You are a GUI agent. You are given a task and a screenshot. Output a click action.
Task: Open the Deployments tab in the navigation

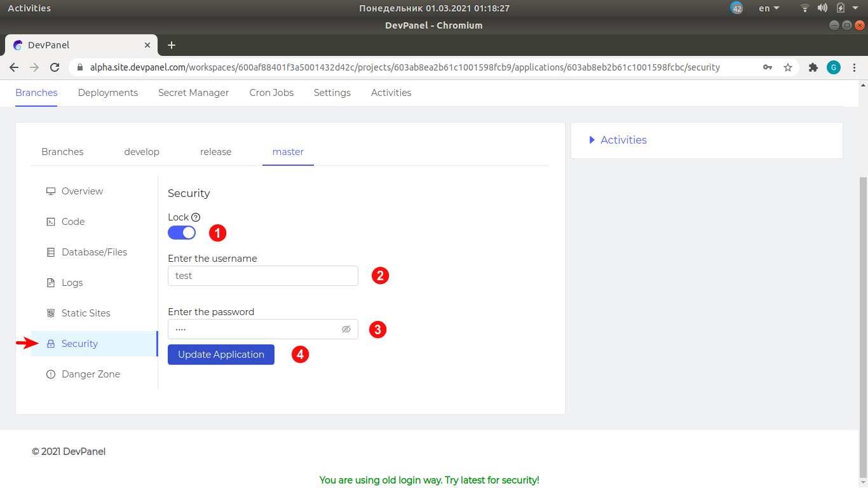107,93
